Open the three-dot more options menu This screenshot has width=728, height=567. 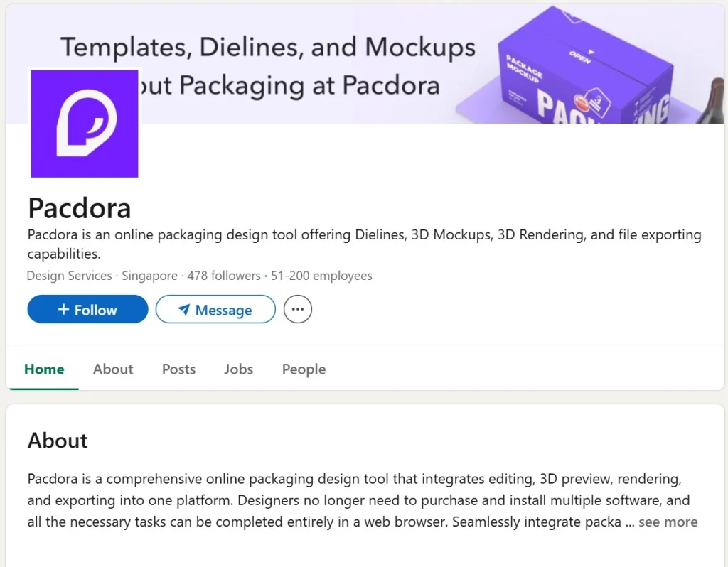pyautogui.click(x=298, y=310)
